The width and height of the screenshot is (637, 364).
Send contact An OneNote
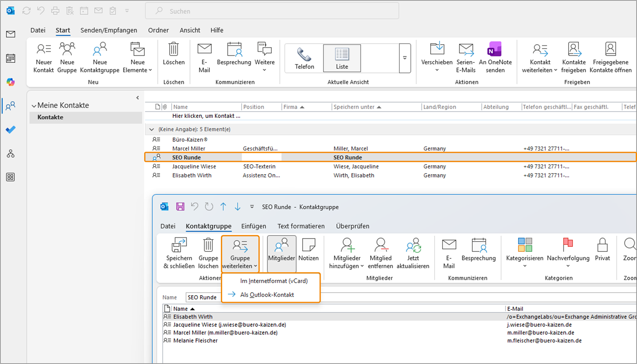tap(495, 58)
